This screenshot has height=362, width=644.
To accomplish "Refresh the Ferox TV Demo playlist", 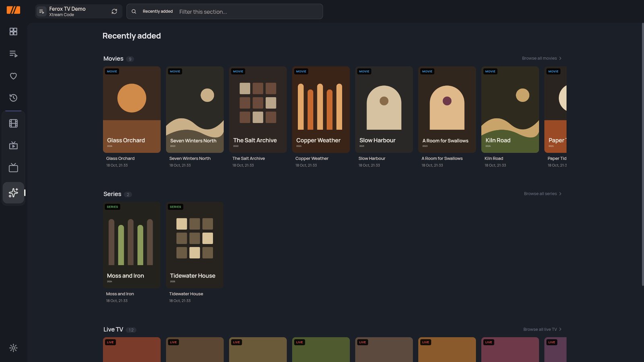I will pos(114,11).
